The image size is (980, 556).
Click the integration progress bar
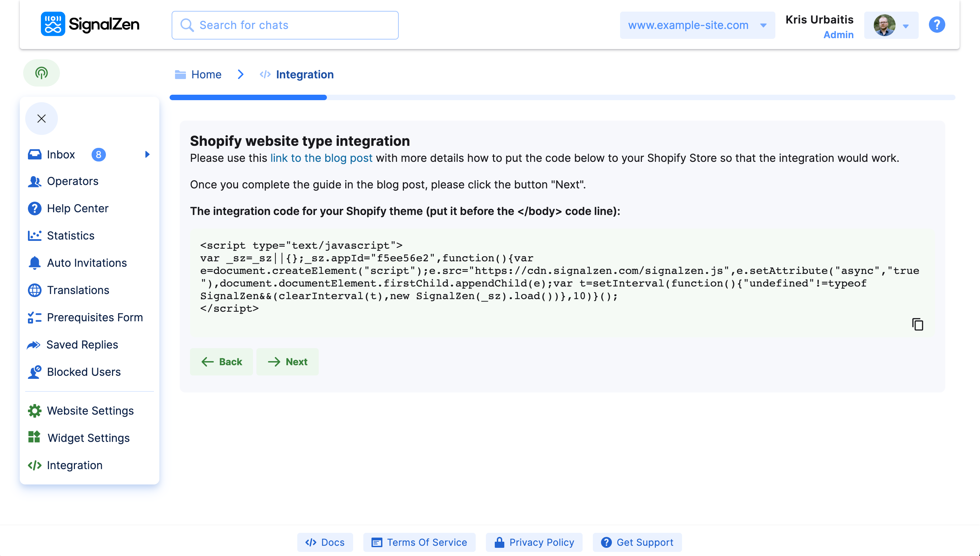pyautogui.click(x=562, y=97)
